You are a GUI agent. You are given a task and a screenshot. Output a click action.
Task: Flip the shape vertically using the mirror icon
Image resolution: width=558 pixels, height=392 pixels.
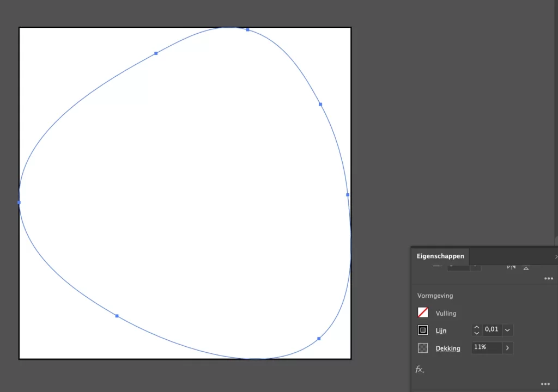click(526, 266)
